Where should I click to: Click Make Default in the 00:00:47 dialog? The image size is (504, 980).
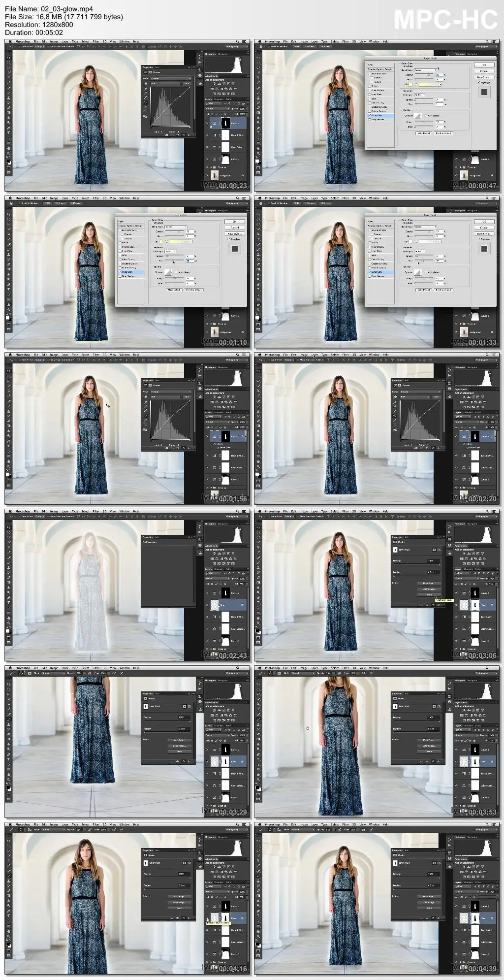(424, 133)
